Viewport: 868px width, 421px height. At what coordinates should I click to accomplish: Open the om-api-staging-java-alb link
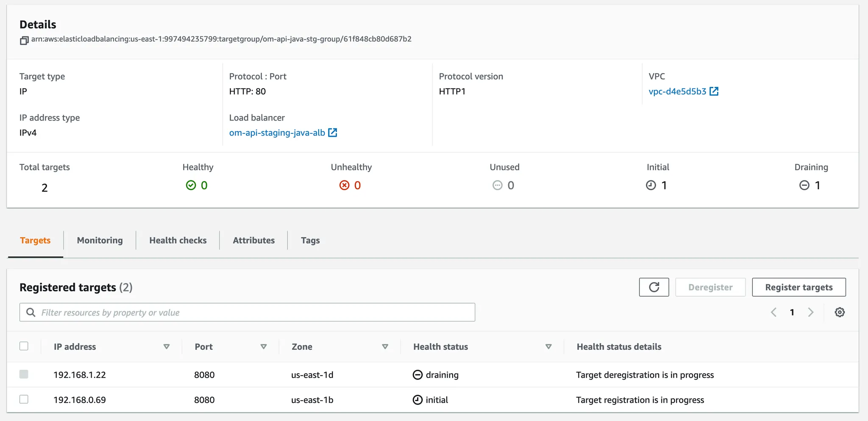pyautogui.click(x=277, y=133)
